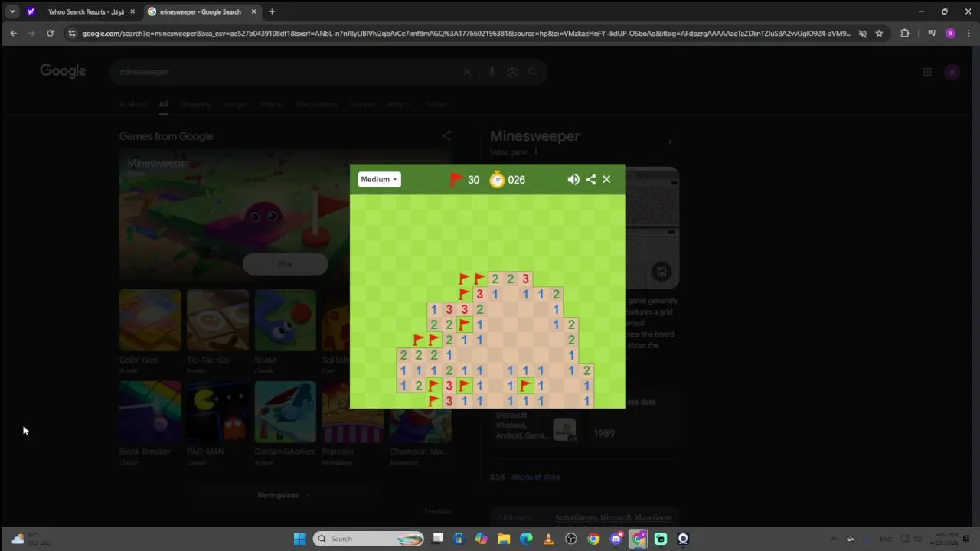
Task: Switch to the Images results tab
Action: (236, 104)
